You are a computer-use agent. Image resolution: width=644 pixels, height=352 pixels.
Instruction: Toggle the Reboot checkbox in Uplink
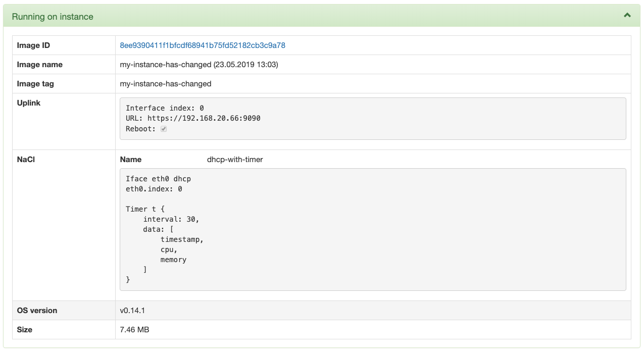click(164, 129)
